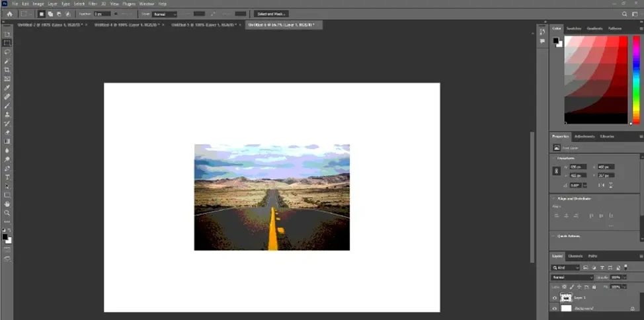
Task: Click the red color field in Color panel
Action: tap(596, 80)
